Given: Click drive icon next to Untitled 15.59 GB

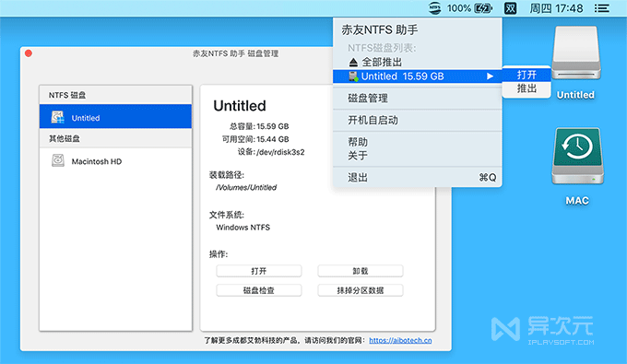Looking at the screenshot, I should [353, 76].
